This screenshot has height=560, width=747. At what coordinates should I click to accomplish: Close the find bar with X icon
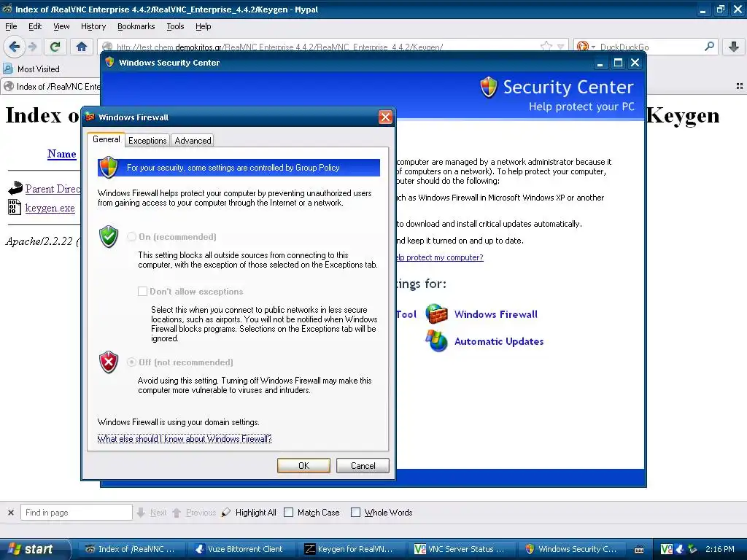(10, 513)
